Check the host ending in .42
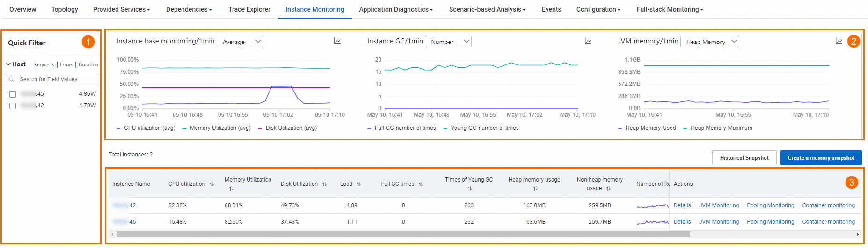 point(13,106)
